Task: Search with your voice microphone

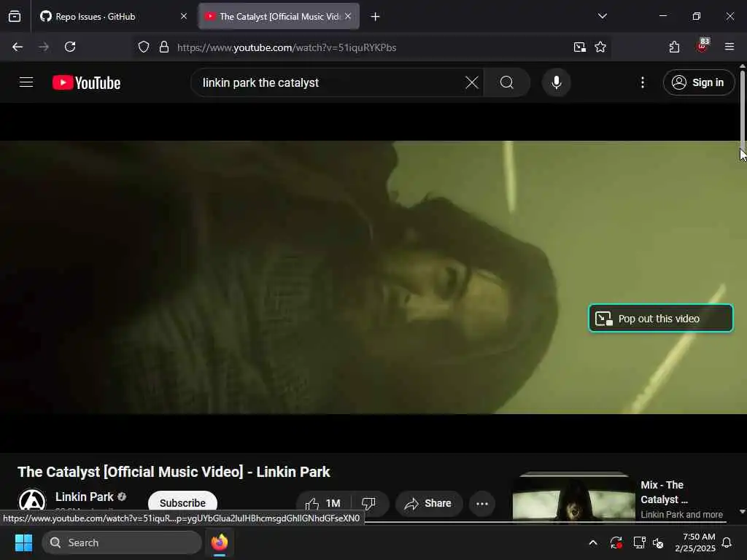Action: [x=557, y=83]
